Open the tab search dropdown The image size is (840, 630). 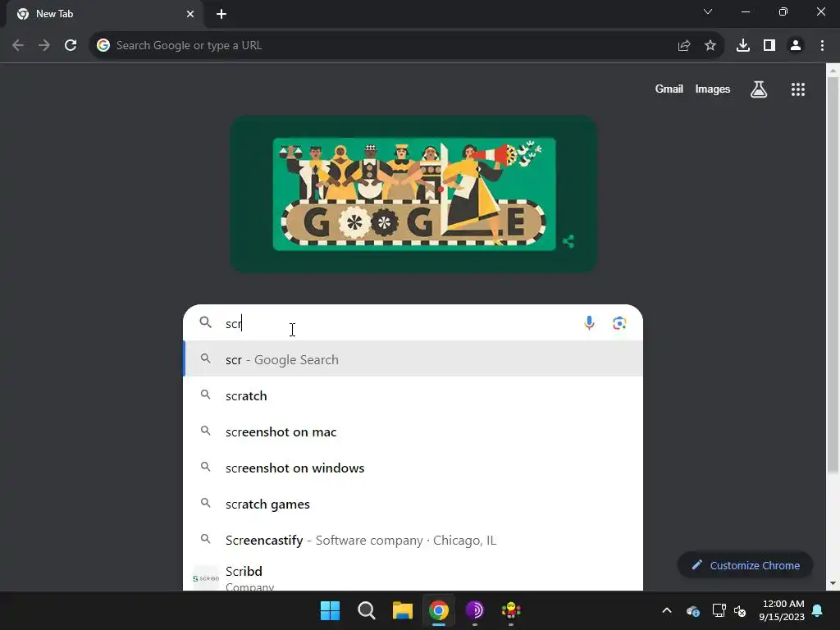[x=708, y=11]
